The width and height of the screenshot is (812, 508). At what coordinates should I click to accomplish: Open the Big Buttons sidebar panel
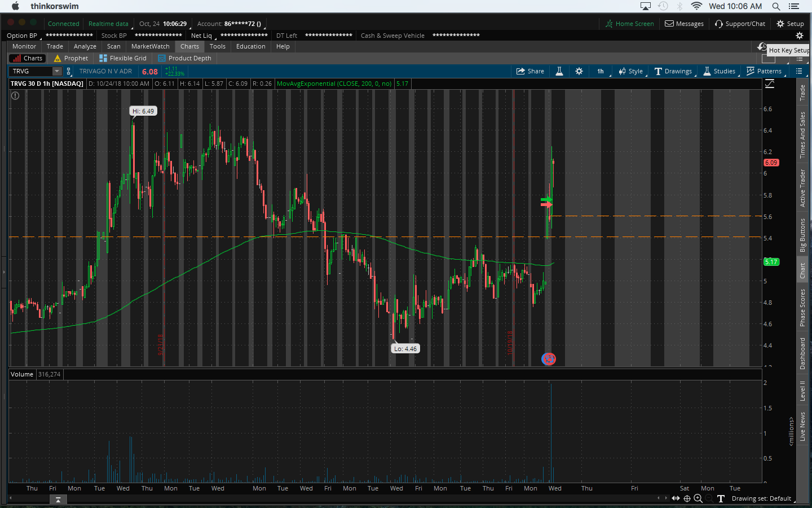(802, 235)
